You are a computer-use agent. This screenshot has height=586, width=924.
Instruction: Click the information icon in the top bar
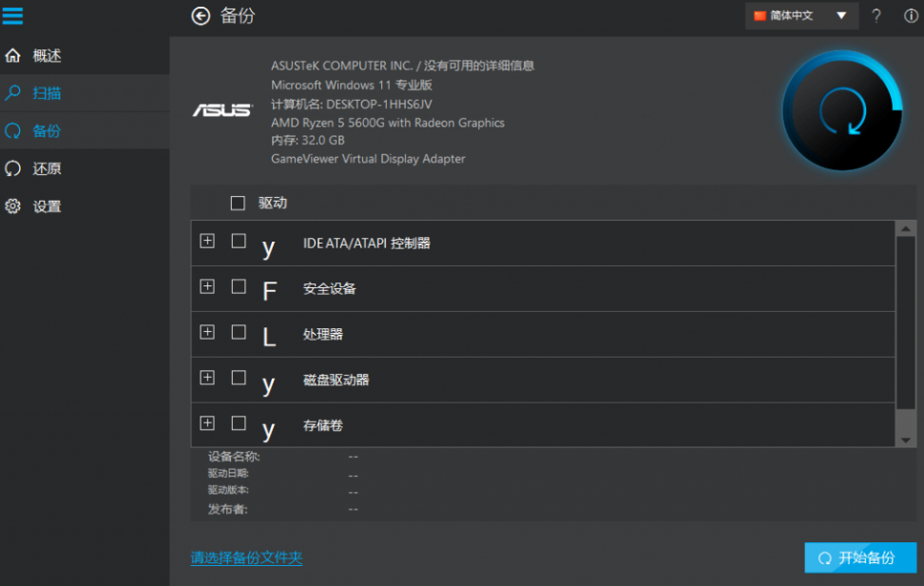[x=911, y=16]
